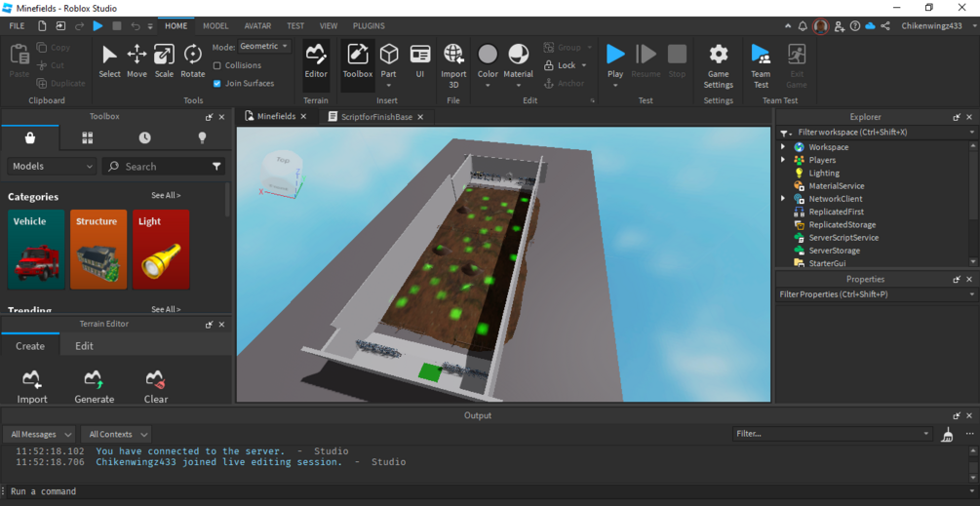Open the All Messages dropdown
This screenshot has height=506, width=980.
39,434
